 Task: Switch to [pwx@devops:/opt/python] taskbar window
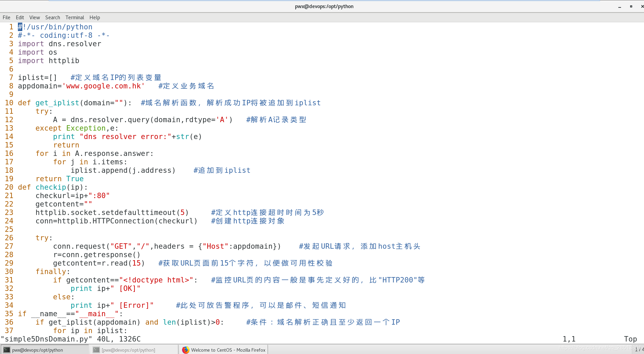point(134,350)
